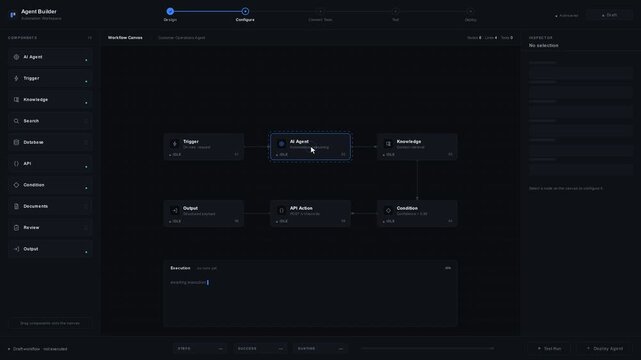Screen dimensions: 641x360
Task: Click the Trigger lightning icon in Components sidebar
Action: click(16, 78)
